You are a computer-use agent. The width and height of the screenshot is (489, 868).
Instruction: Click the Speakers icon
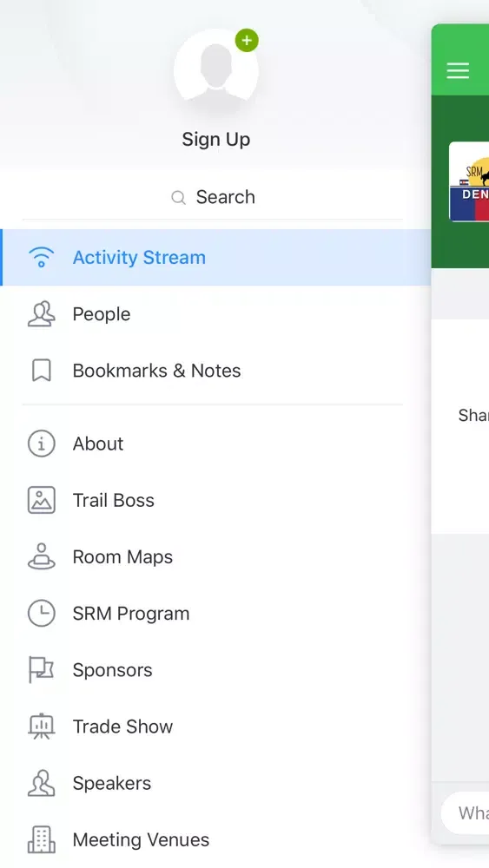point(42,783)
